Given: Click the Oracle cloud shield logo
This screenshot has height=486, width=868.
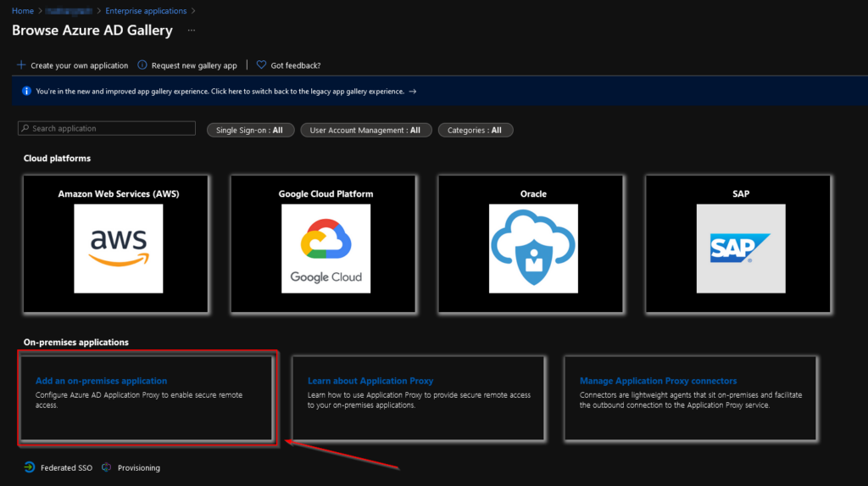Looking at the screenshot, I should tap(533, 249).
